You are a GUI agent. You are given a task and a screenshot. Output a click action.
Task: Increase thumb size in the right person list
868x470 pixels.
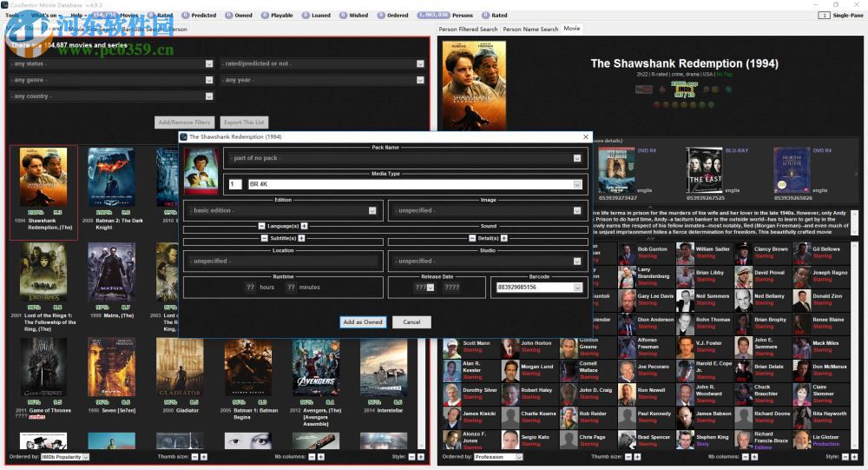coord(638,457)
